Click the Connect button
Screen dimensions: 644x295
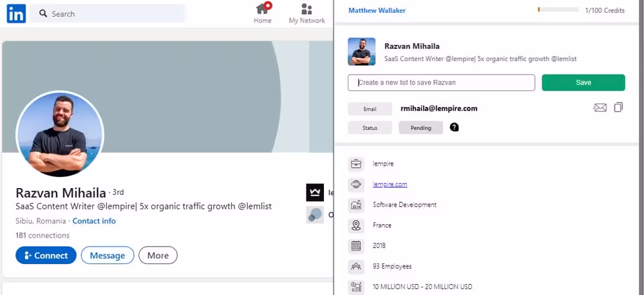[46, 255]
